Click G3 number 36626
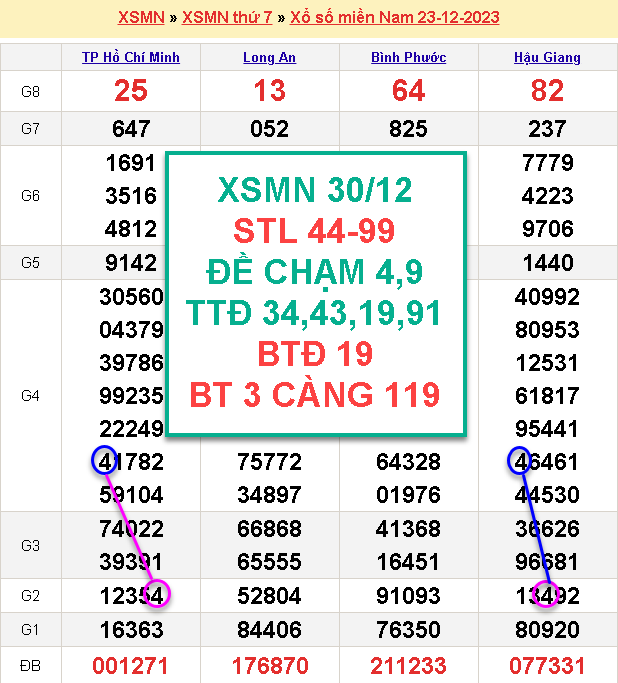 [547, 529]
